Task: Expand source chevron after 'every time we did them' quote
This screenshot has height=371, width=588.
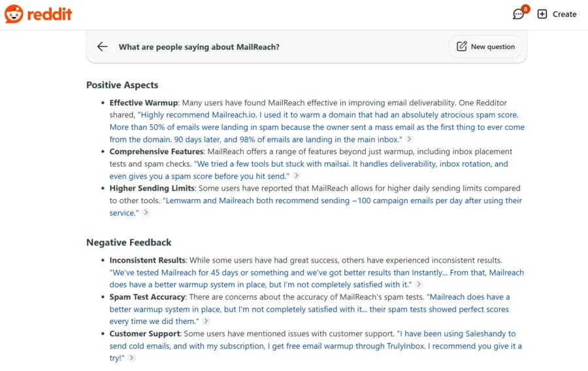Action: pyautogui.click(x=206, y=321)
